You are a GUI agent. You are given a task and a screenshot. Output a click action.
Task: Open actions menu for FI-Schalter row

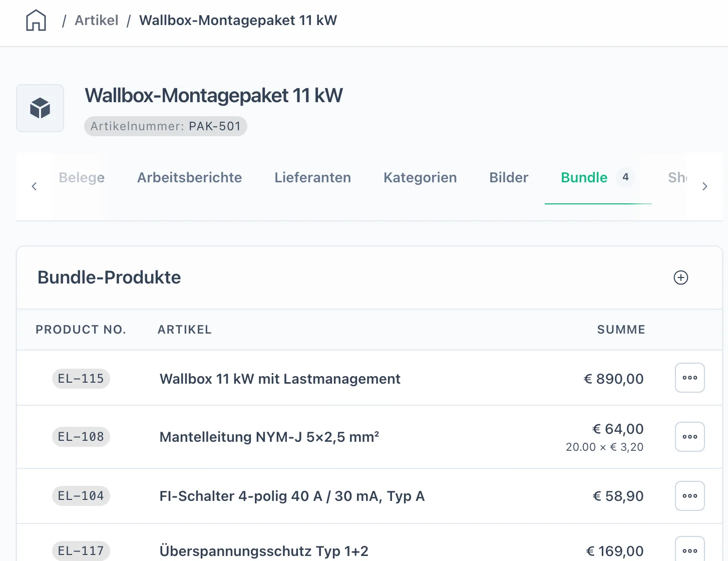(x=690, y=496)
